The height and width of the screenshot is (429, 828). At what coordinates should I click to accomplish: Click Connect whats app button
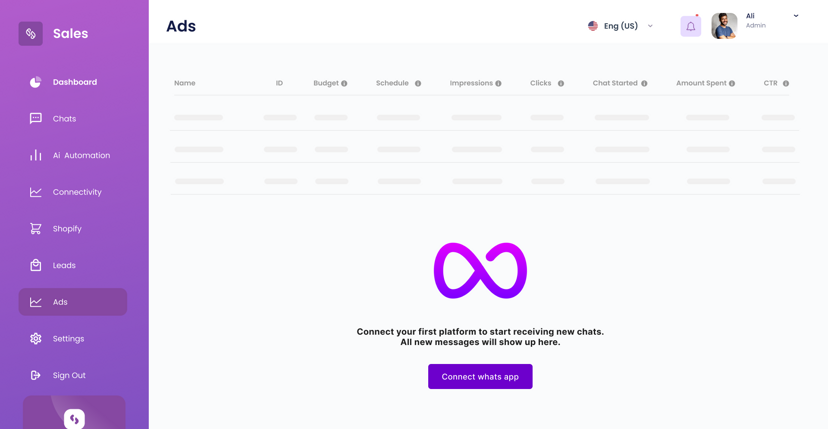(480, 377)
